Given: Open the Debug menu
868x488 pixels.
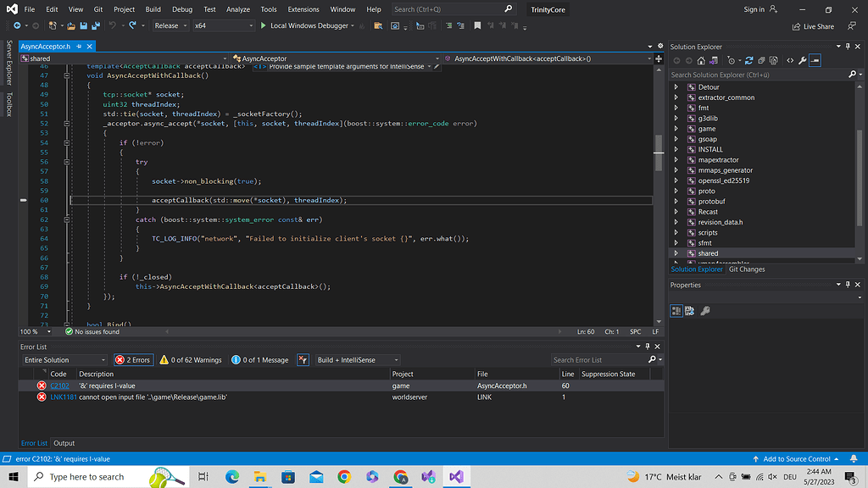Looking at the screenshot, I should (x=182, y=9).
